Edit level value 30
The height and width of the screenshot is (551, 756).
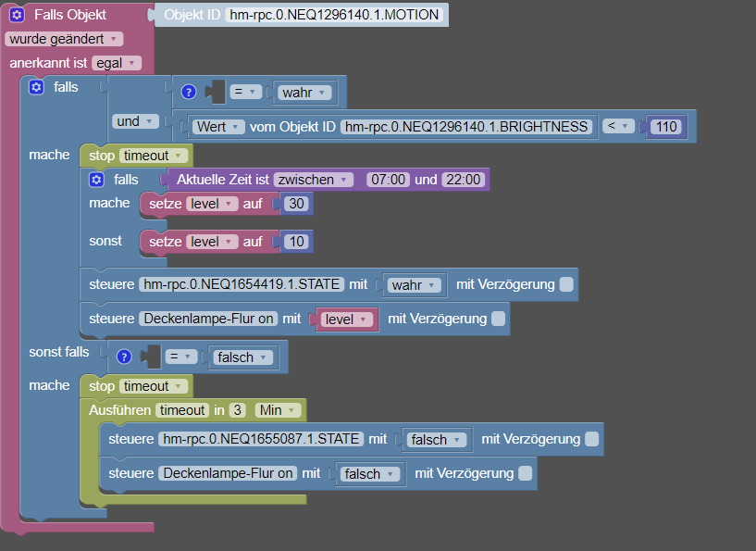(296, 204)
